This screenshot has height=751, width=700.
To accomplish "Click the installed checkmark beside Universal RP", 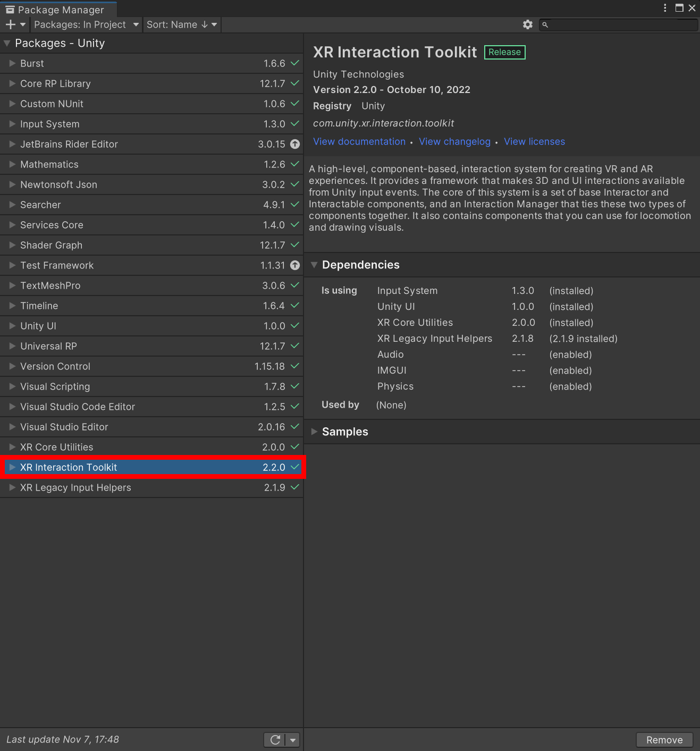I will pos(295,346).
